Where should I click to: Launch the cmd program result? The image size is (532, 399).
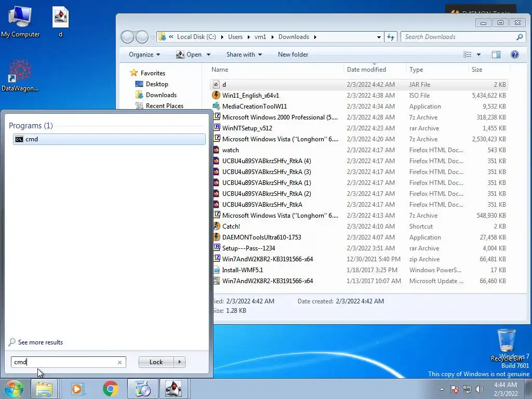pos(109,139)
